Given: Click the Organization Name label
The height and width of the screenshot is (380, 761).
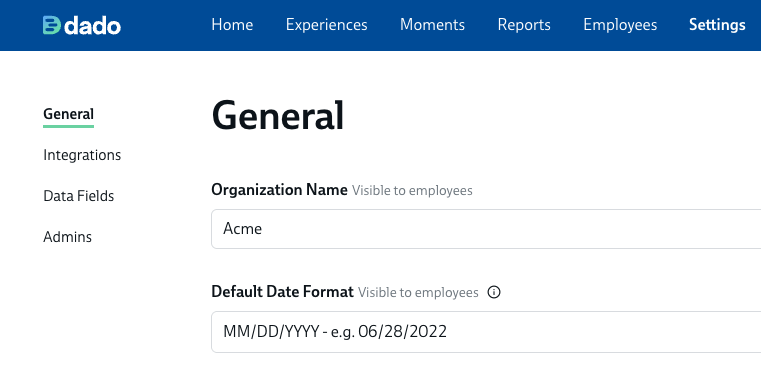Looking at the screenshot, I should (280, 190).
